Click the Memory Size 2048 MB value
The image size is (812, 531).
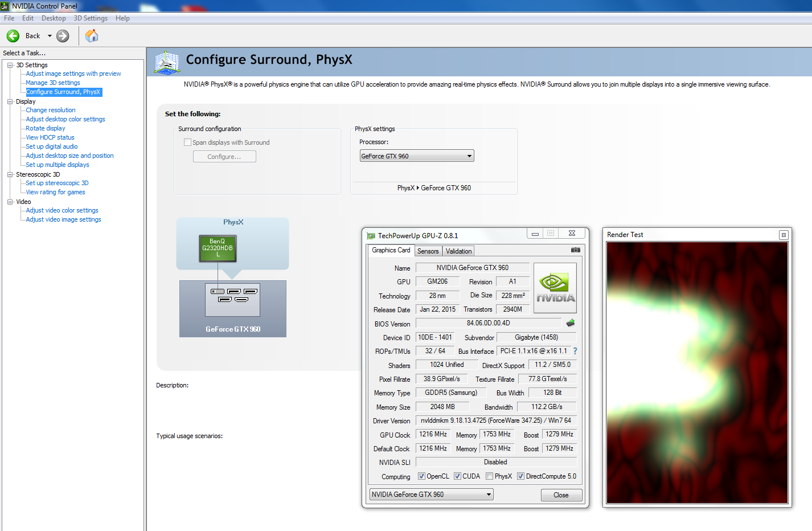(442, 407)
